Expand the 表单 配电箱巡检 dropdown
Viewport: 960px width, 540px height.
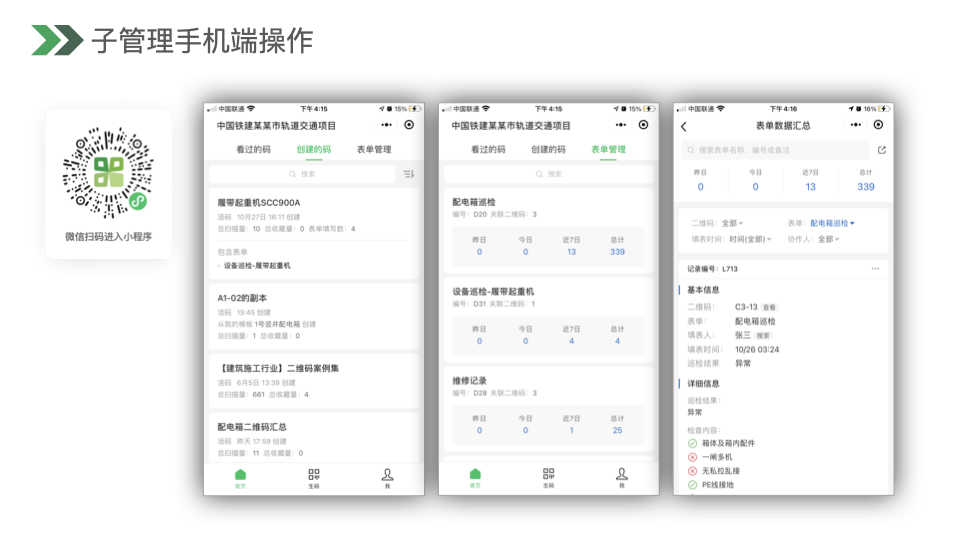[833, 223]
